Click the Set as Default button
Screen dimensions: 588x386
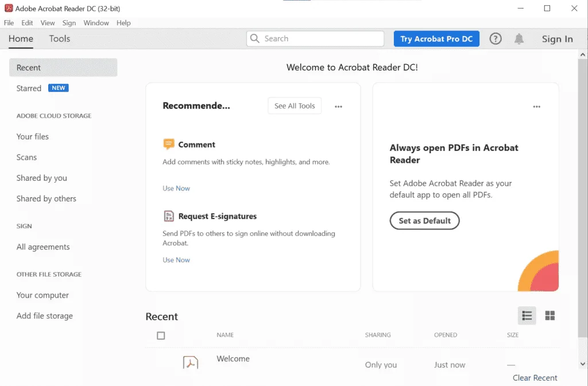click(x=424, y=220)
